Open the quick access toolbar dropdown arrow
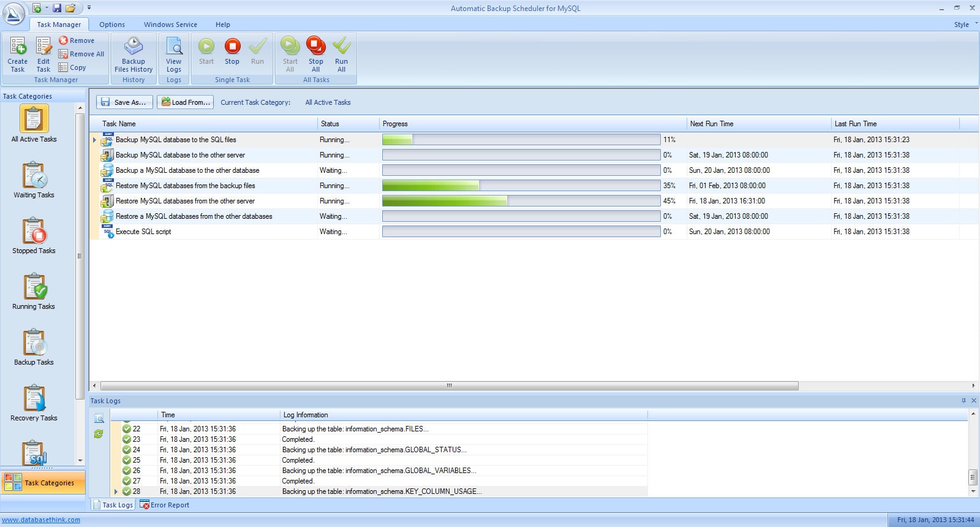The width and height of the screenshot is (980, 527). [89, 8]
